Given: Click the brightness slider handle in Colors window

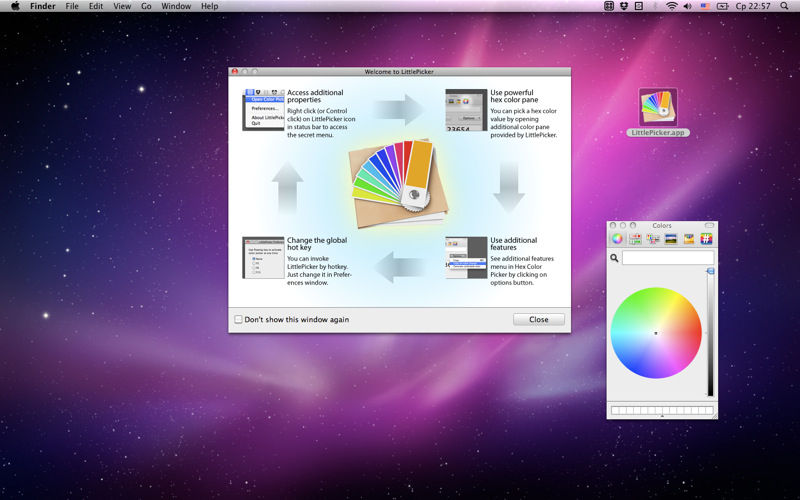Looking at the screenshot, I should (x=710, y=271).
